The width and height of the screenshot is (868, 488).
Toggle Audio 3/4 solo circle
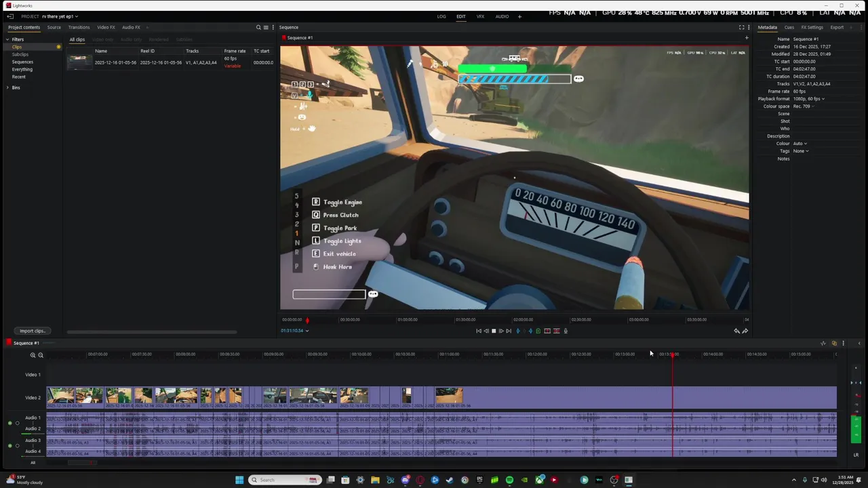18,446
